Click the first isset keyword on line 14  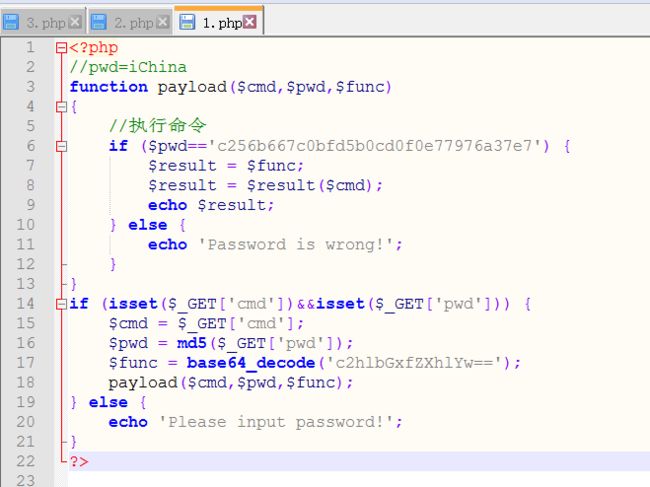[x=133, y=304]
